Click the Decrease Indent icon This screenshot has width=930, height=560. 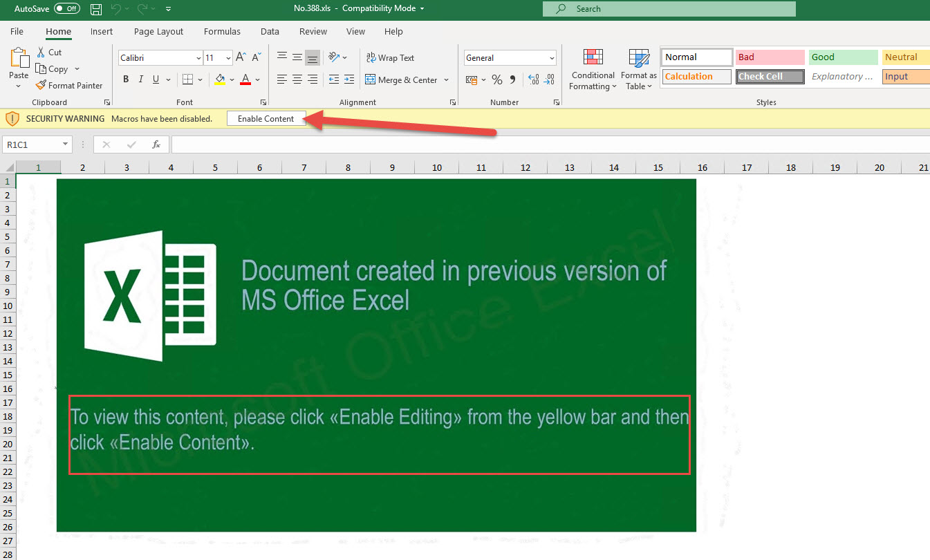334,80
